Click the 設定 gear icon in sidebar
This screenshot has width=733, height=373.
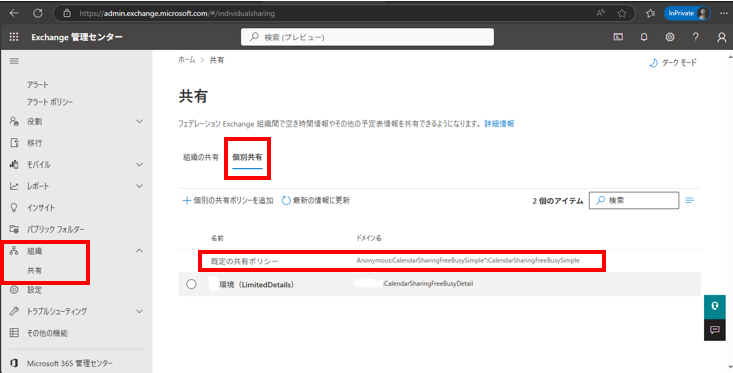(x=14, y=290)
